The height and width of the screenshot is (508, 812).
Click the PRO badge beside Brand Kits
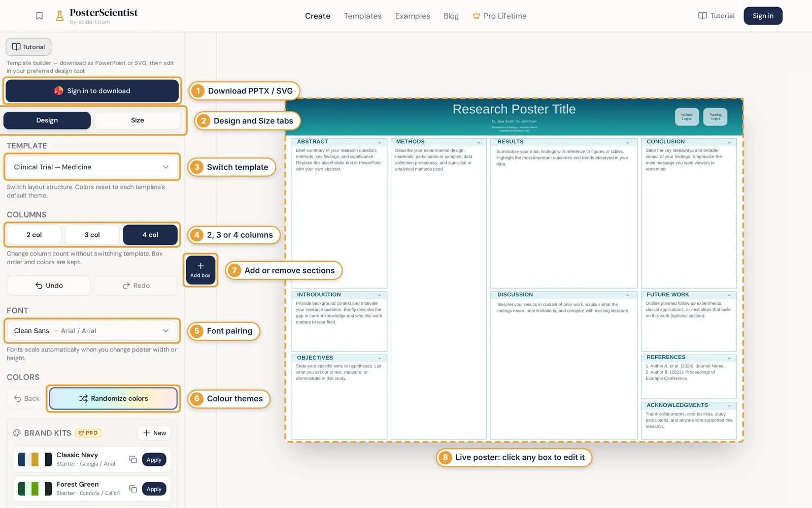(88, 433)
